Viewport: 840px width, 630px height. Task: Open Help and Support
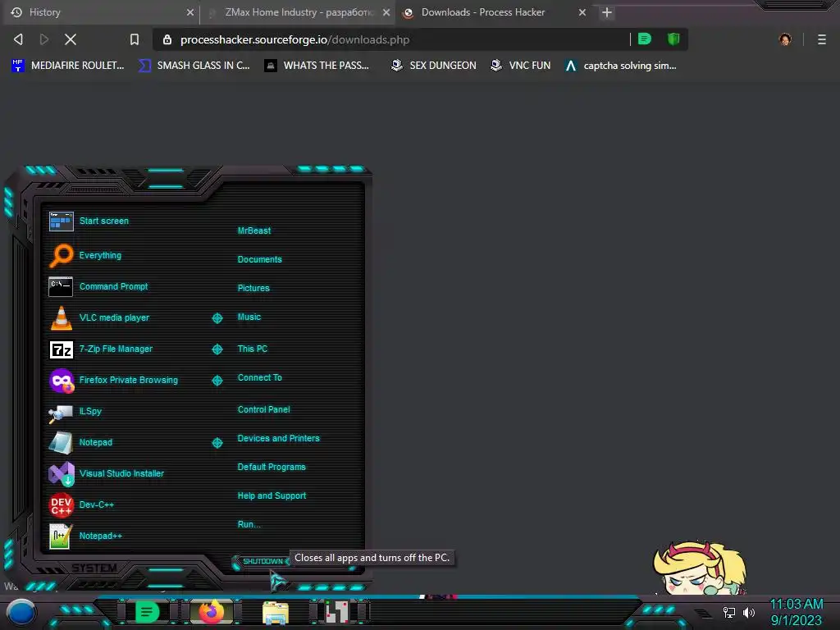point(272,496)
